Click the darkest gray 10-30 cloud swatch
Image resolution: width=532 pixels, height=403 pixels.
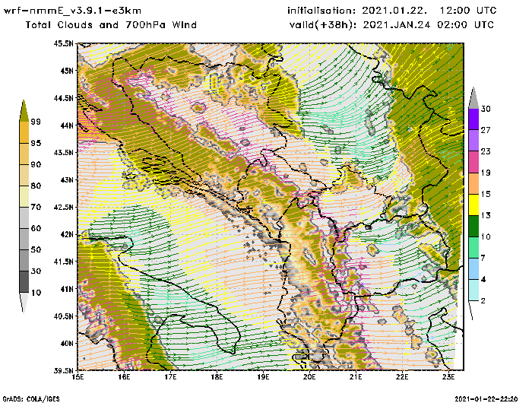click(x=24, y=282)
